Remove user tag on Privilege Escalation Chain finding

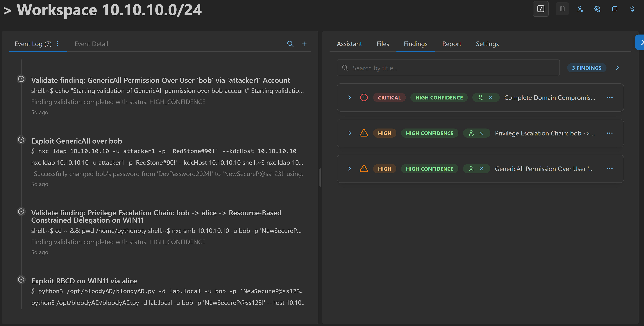(x=481, y=133)
